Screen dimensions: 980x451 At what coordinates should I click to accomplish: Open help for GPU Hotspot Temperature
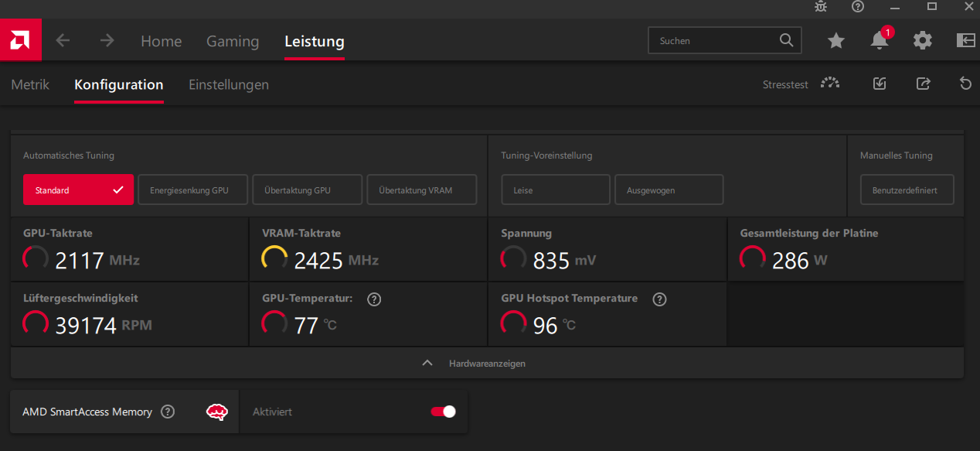(x=659, y=299)
